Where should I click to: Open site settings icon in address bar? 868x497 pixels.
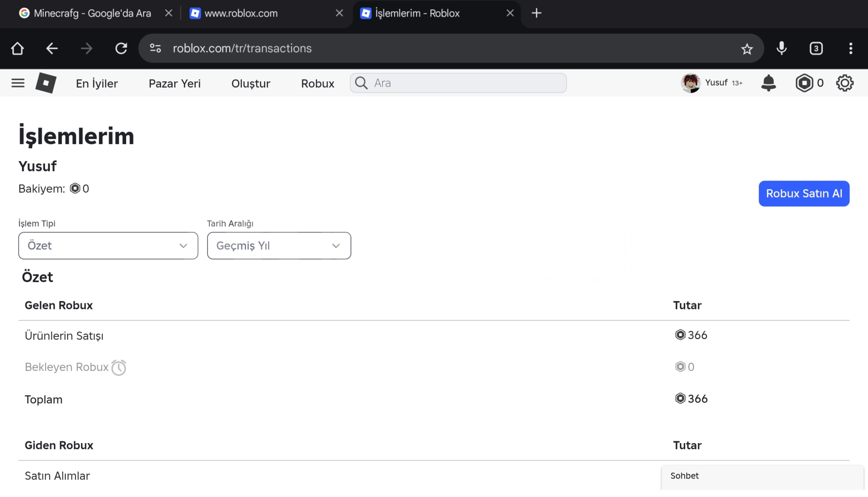pos(156,48)
